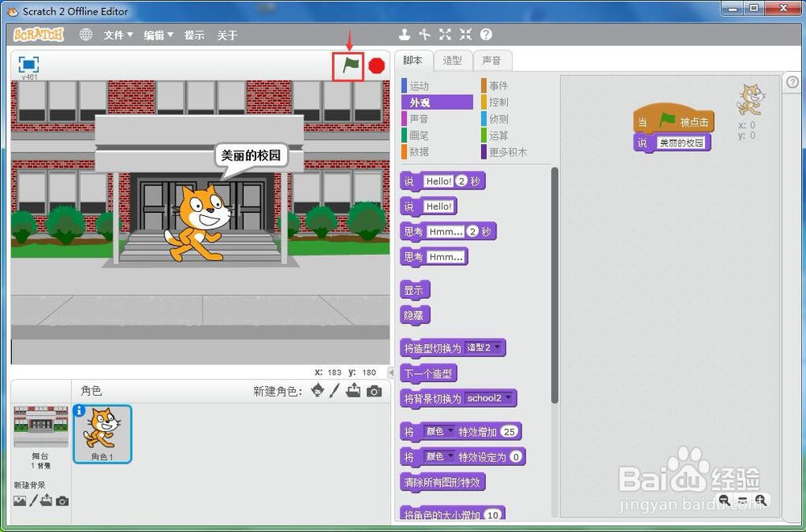Choose new backdrop from library
The width and height of the screenshot is (806, 532).
pos(19,501)
